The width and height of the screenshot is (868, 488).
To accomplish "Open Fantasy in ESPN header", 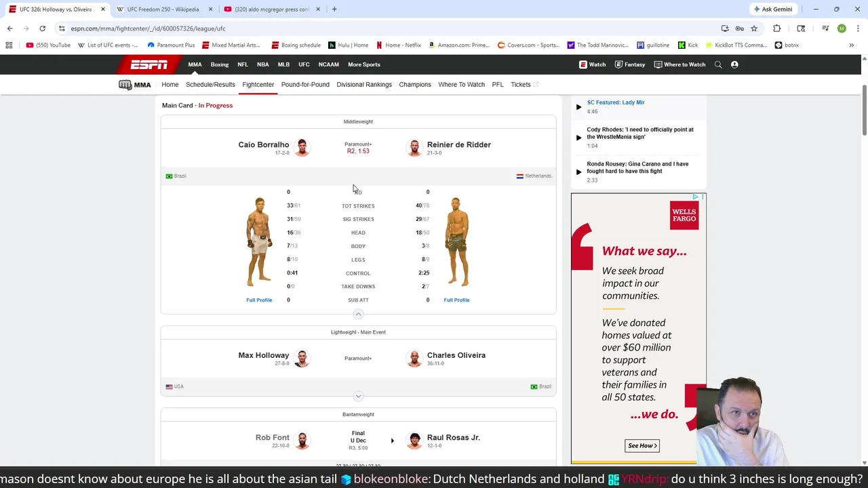I will point(630,64).
